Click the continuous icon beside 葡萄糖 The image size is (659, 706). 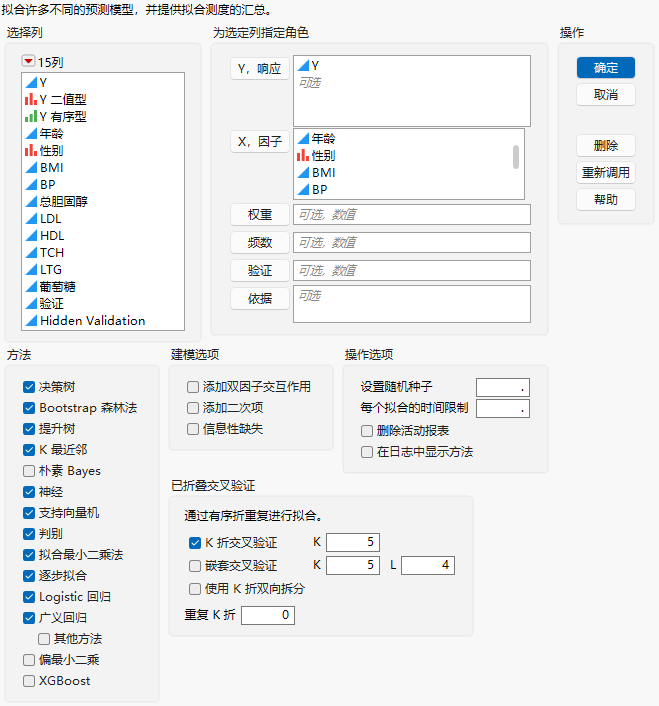coord(31,286)
